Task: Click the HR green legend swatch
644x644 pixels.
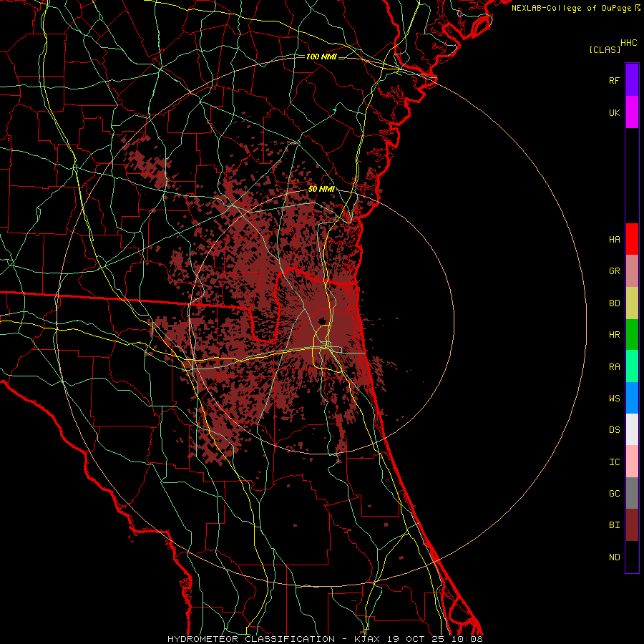Action: point(632,335)
